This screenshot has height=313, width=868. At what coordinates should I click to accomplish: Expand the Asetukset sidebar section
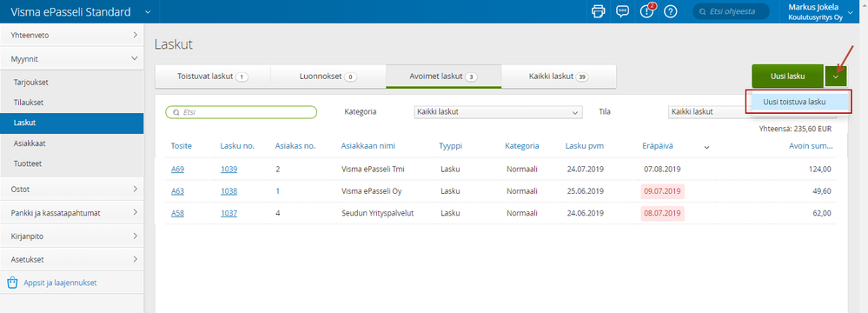tap(72, 259)
